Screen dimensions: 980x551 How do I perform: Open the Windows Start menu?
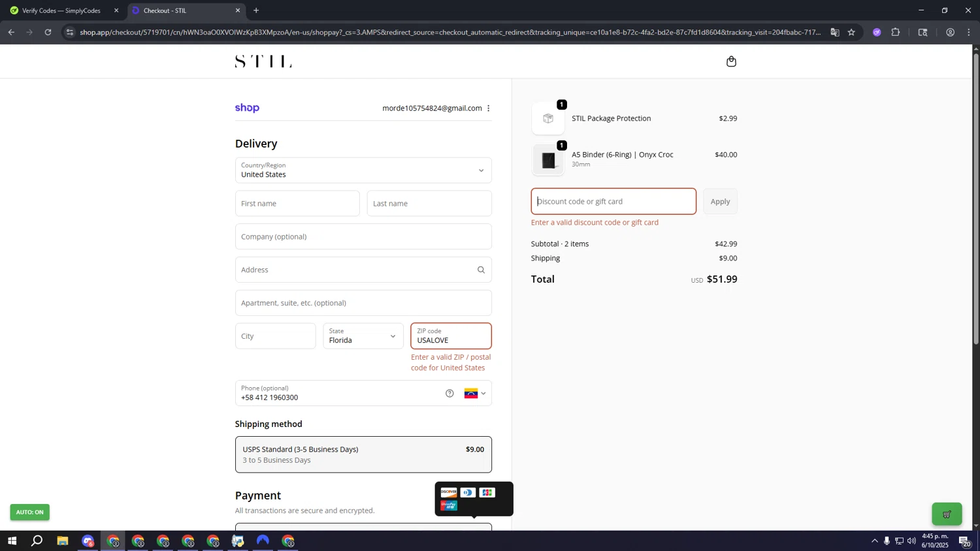[11, 541]
